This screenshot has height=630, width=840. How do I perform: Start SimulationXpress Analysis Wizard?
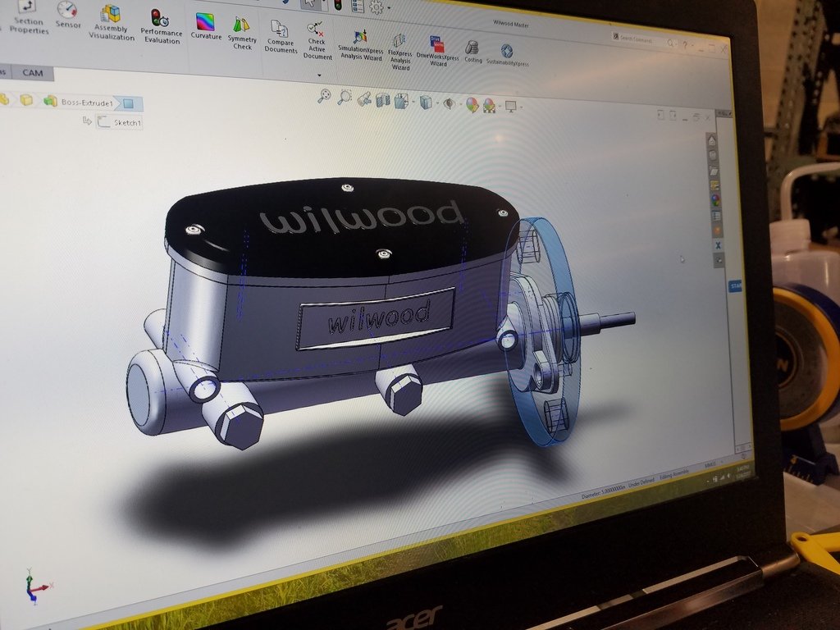pos(361,46)
